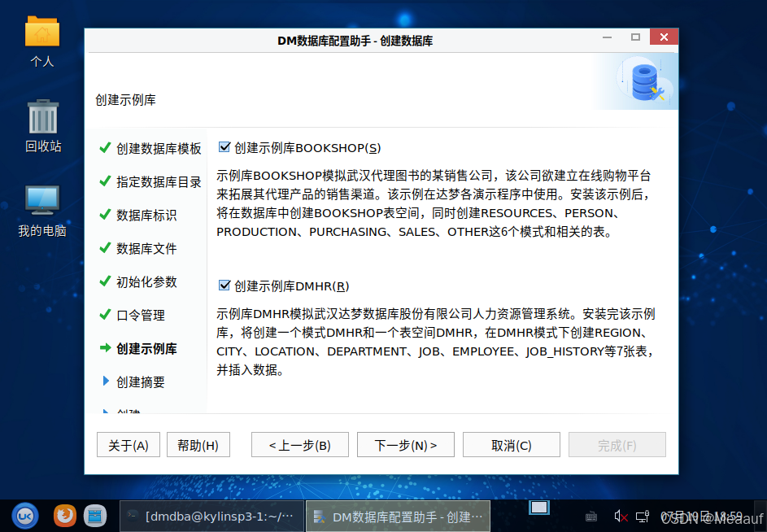Image resolution: width=767 pixels, height=532 pixels.
Task: Open the 回收站 trash desktop icon
Action: (43, 126)
